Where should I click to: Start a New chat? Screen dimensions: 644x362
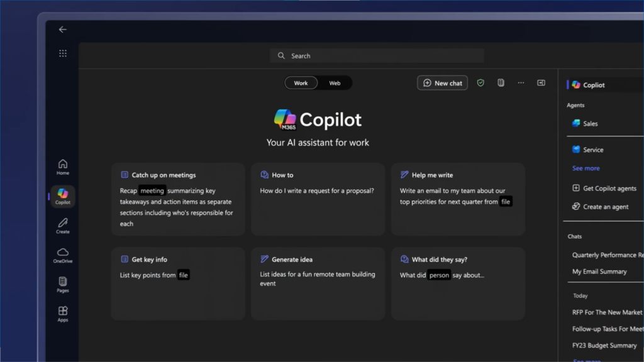[x=442, y=82]
